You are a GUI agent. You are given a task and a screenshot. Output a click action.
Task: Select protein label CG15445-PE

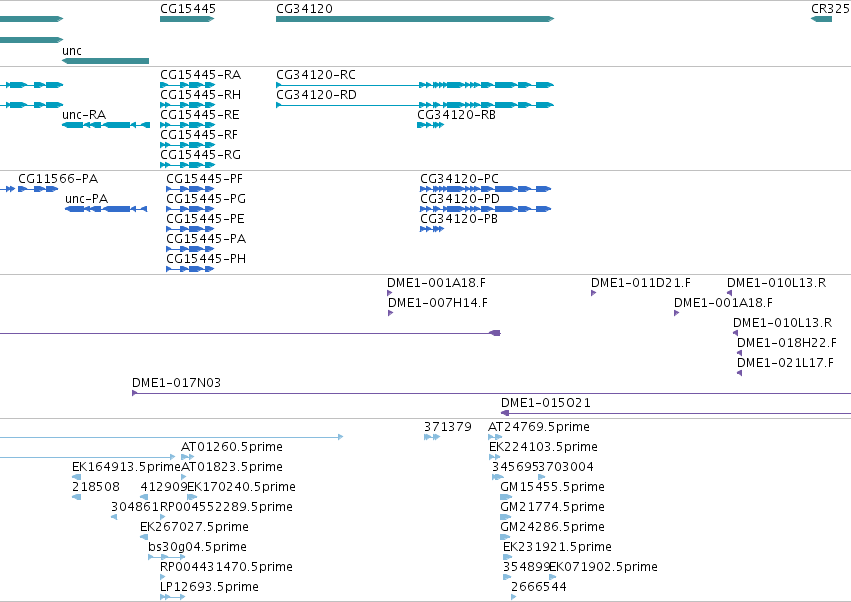(205, 219)
